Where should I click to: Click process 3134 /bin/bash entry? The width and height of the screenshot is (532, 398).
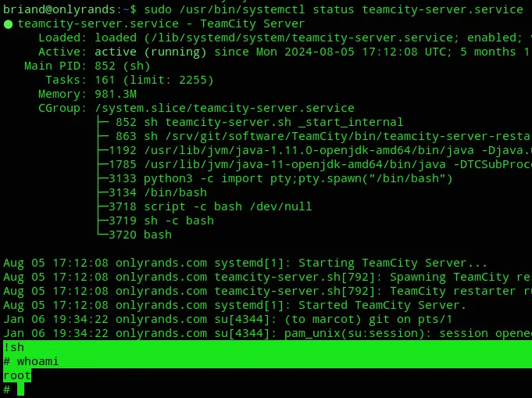158,192
